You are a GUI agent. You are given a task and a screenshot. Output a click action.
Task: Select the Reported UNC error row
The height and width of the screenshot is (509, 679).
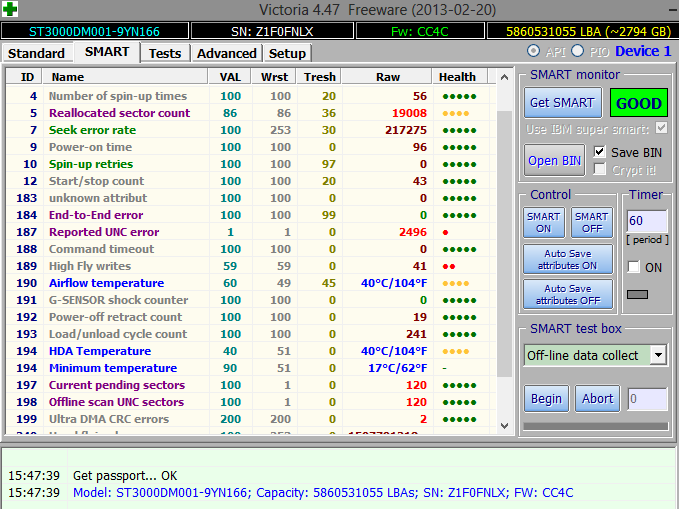click(x=251, y=232)
